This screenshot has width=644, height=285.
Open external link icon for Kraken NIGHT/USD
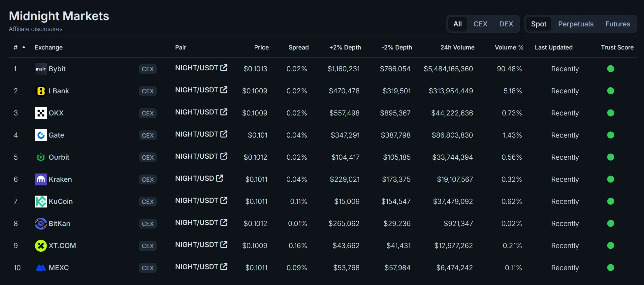(219, 178)
